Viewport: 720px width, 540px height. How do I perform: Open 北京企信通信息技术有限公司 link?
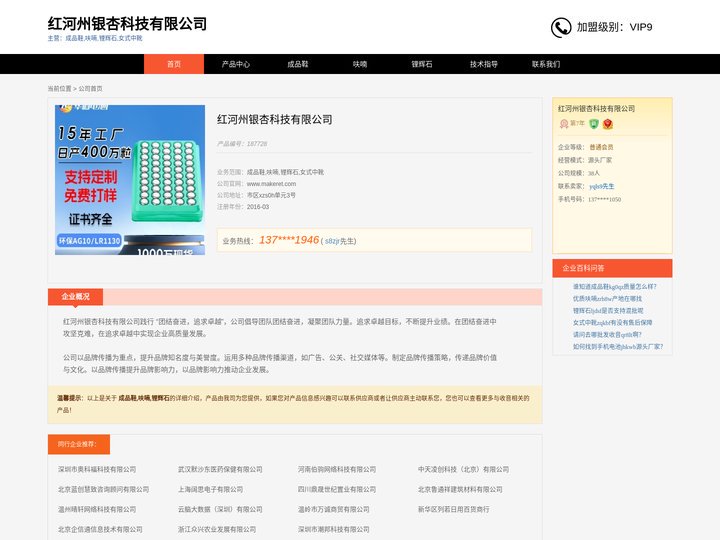(100, 529)
